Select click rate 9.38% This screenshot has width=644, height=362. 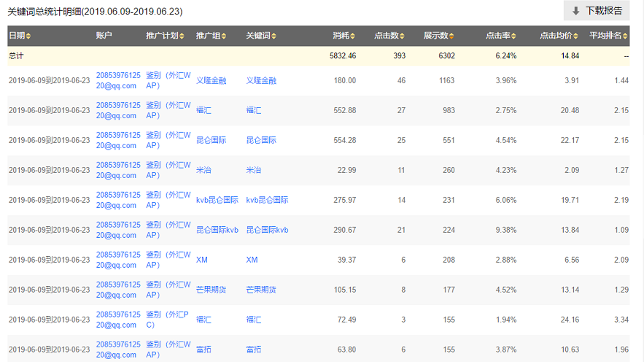click(x=506, y=230)
